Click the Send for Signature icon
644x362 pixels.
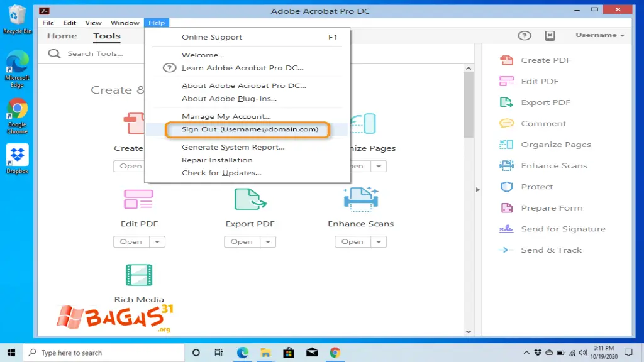[506, 229]
